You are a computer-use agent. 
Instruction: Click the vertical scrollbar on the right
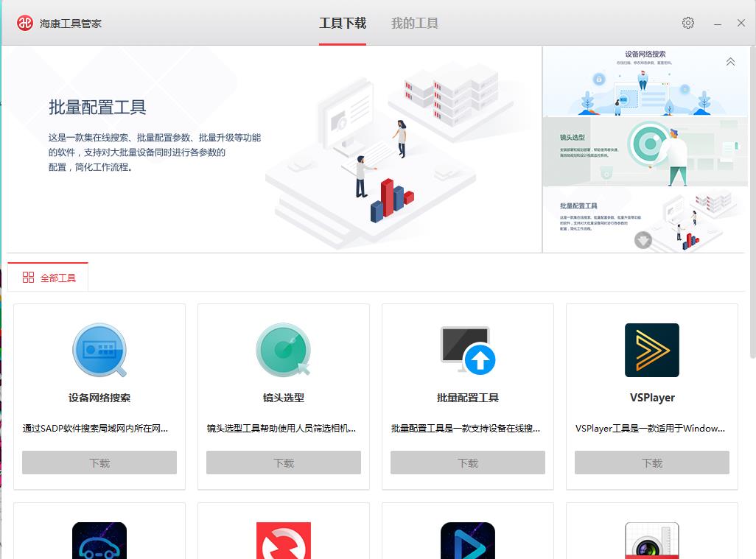point(752,203)
